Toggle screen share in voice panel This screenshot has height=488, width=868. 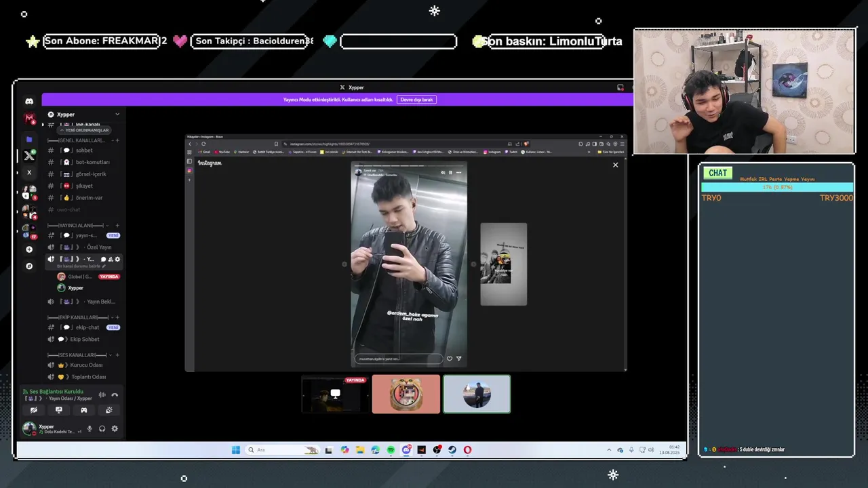[59, 410]
